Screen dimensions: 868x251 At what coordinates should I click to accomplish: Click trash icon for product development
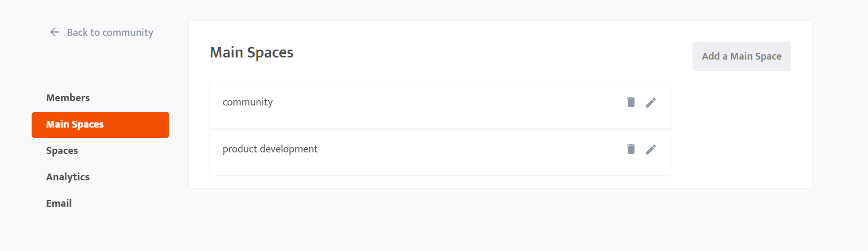click(x=631, y=149)
